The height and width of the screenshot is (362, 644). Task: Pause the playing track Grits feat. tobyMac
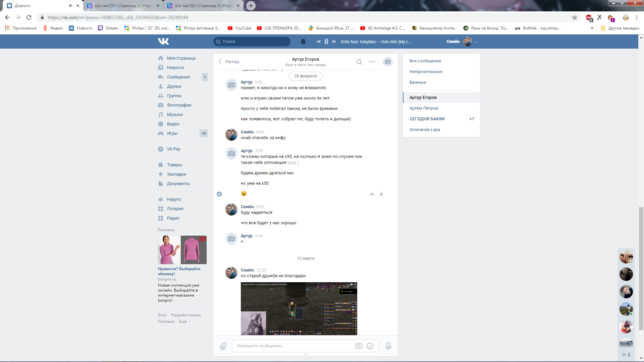click(x=326, y=41)
